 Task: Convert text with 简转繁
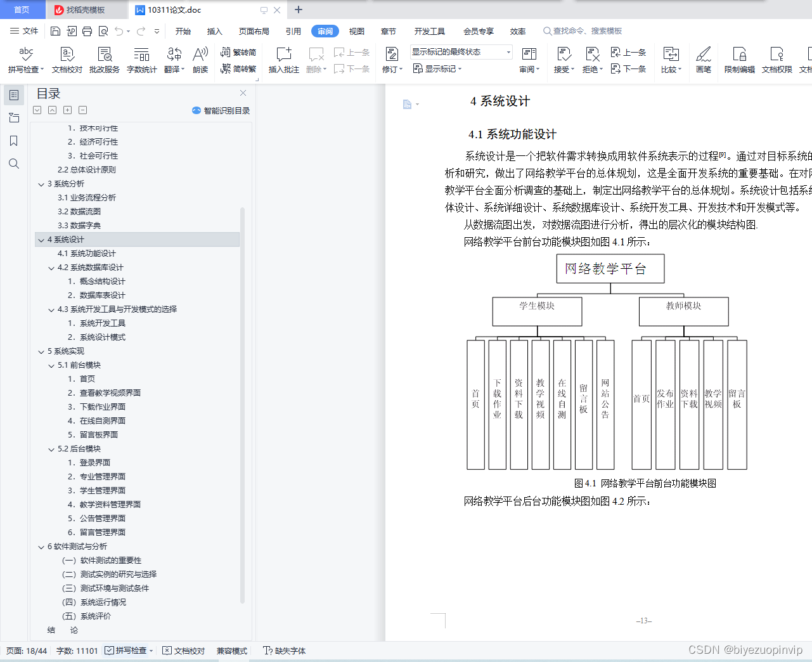tap(238, 68)
